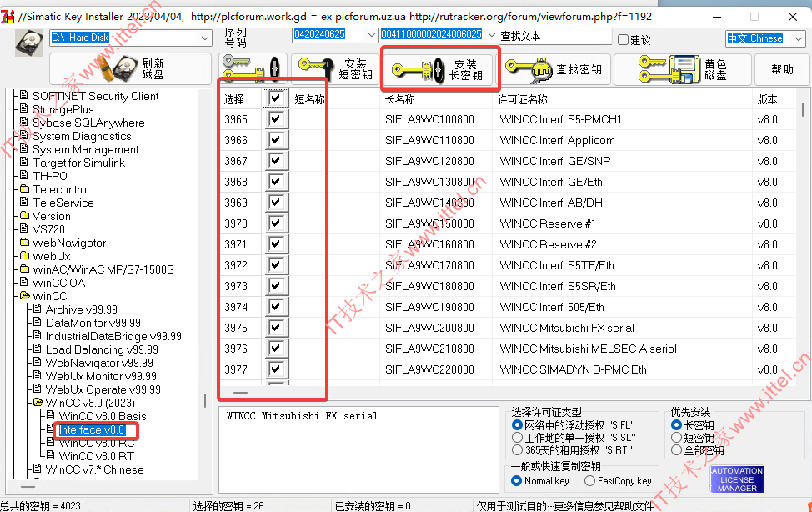Image resolution: width=812 pixels, height=512 pixels.
Task: Click the 帮助 help button
Action: coord(782,69)
